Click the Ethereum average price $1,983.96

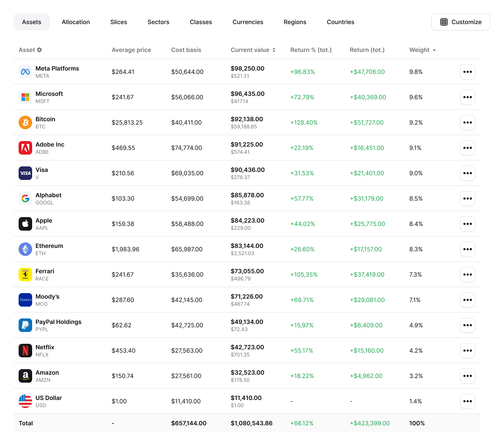[126, 250]
